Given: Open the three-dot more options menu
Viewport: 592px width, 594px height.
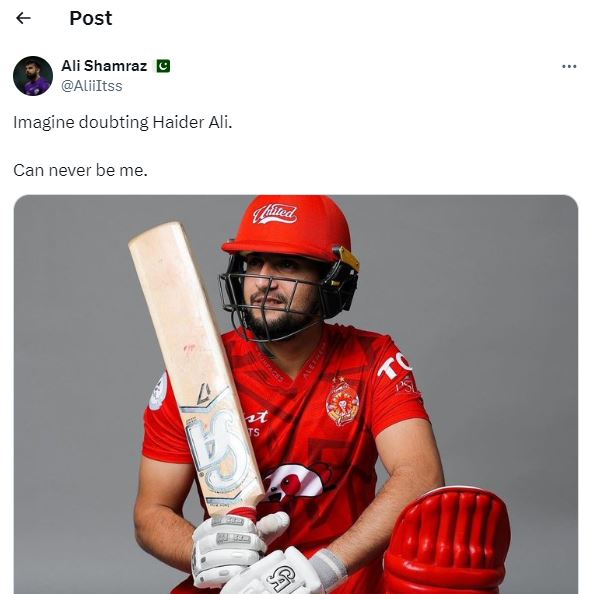Looking at the screenshot, I should [569, 67].
